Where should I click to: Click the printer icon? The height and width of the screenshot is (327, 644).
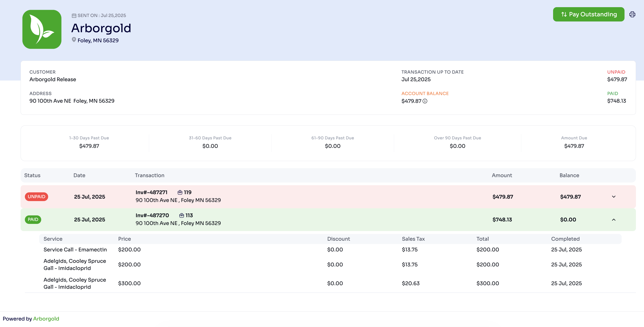pos(632,14)
